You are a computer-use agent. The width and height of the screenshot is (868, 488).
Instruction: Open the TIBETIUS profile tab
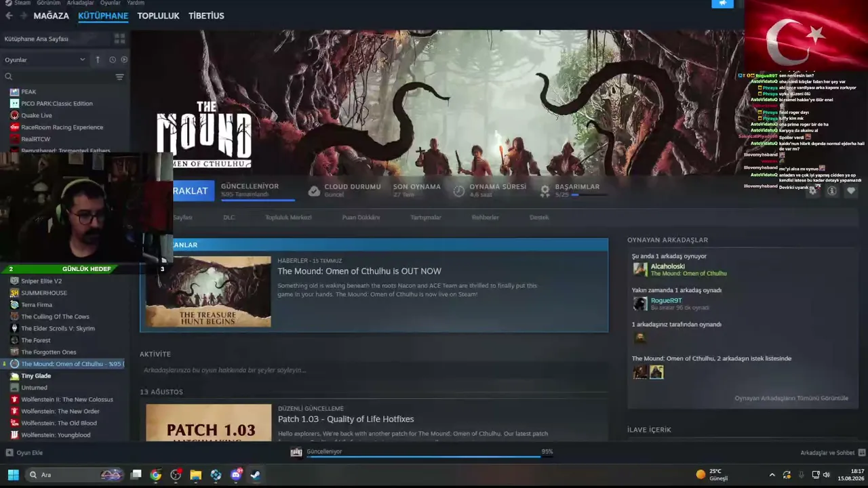[206, 16]
